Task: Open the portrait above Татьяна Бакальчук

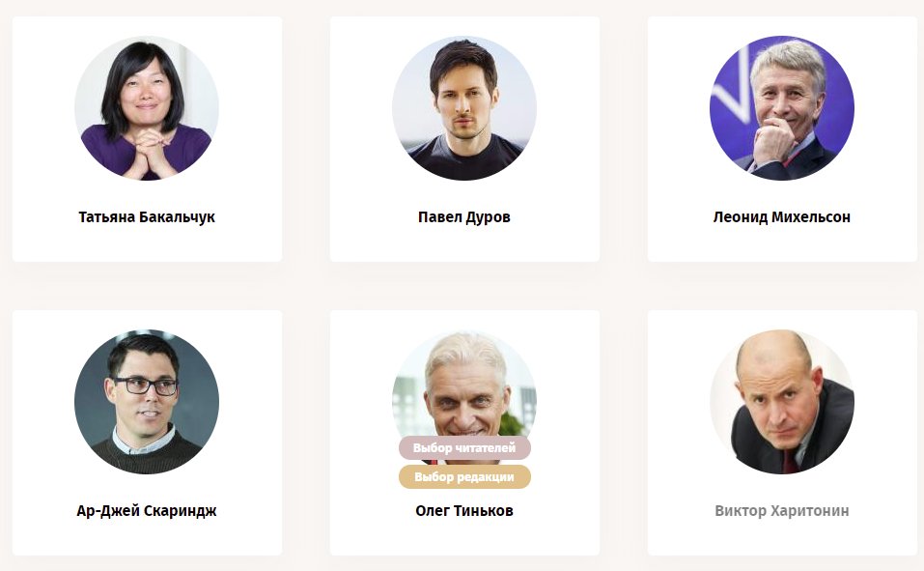Action: pyautogui.click(x=147, y=108)
